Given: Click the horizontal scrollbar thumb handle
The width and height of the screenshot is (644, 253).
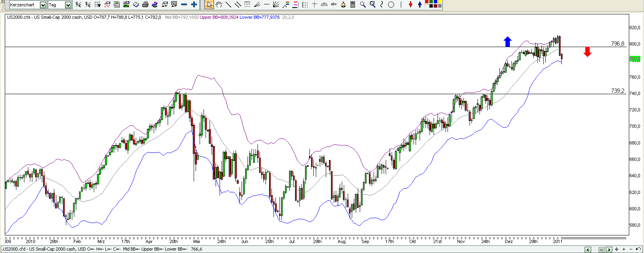Looking at the screenshot, I should click(602, 250).
